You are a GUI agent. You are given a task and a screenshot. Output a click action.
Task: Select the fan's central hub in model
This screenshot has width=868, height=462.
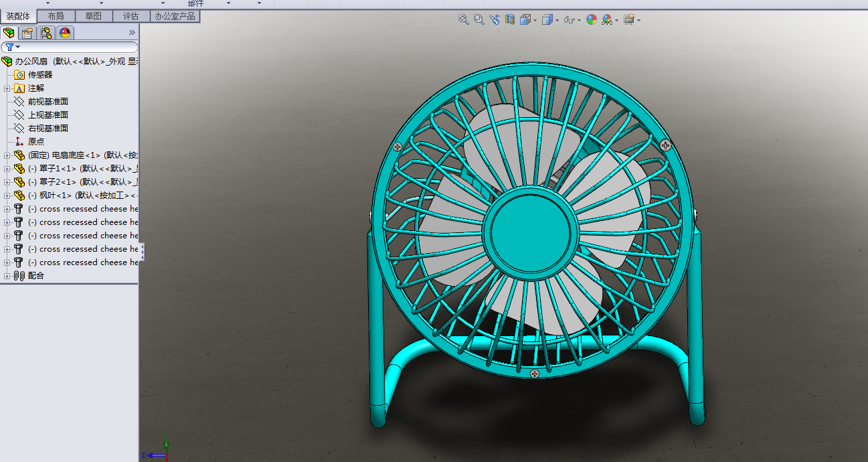(531, 232)
